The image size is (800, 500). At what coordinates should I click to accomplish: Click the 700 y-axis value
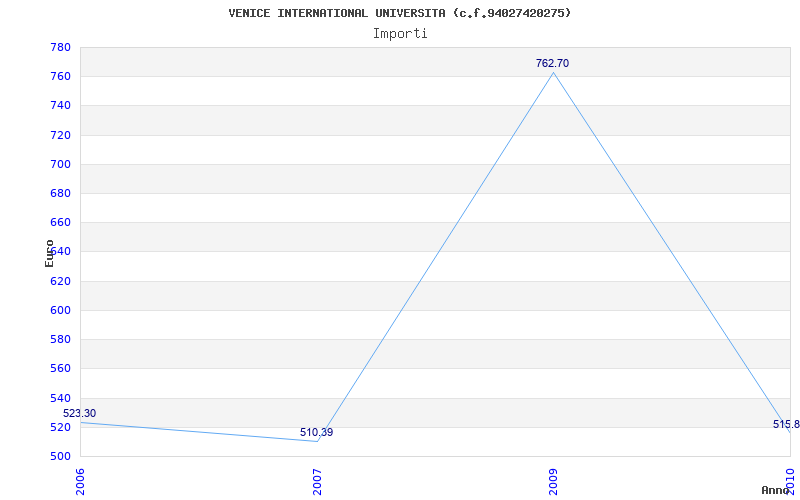point(60,164)
